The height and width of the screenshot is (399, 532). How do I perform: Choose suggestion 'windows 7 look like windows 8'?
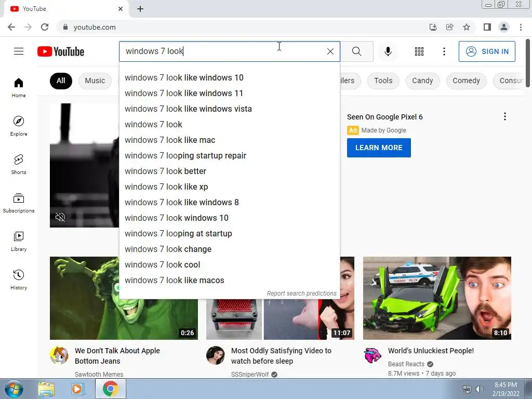[230, 203]
